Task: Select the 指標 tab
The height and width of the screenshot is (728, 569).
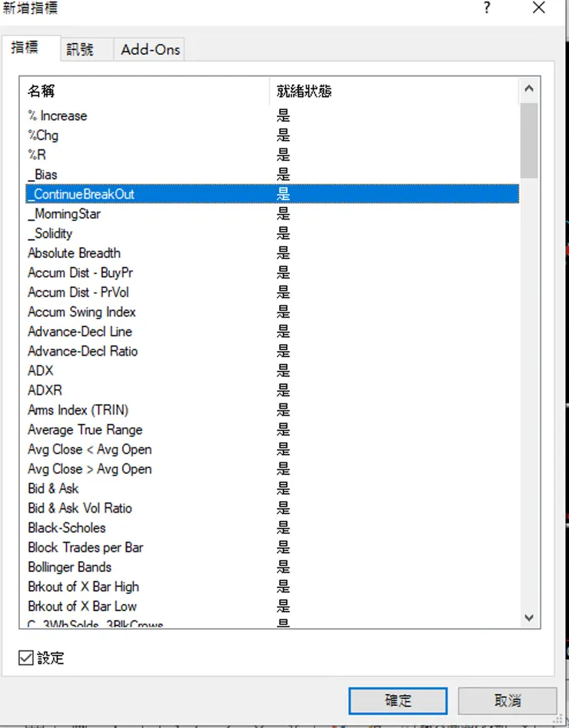Action: coord(25,48)
